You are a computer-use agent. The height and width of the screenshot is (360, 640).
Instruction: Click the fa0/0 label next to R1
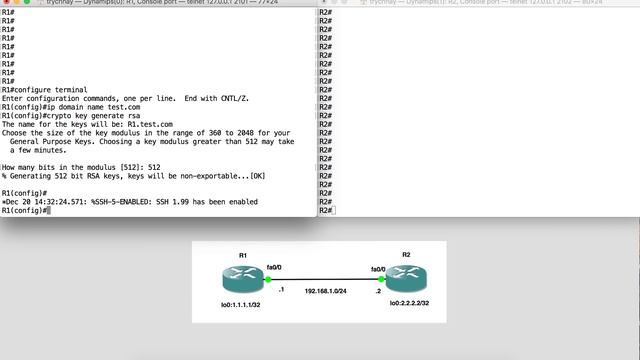click(274, 267)
